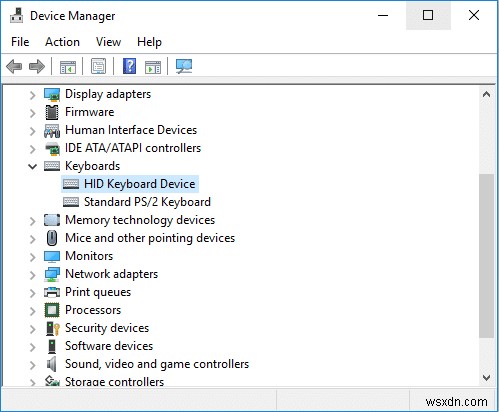
Task: Expand the Processors node
Action: [x=32, y=311]
